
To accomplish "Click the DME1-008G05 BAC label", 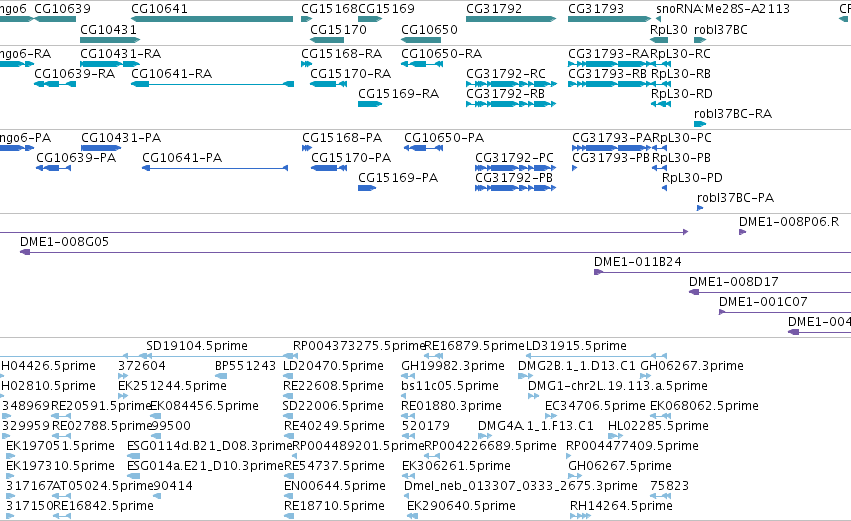I will coord(64,242).
